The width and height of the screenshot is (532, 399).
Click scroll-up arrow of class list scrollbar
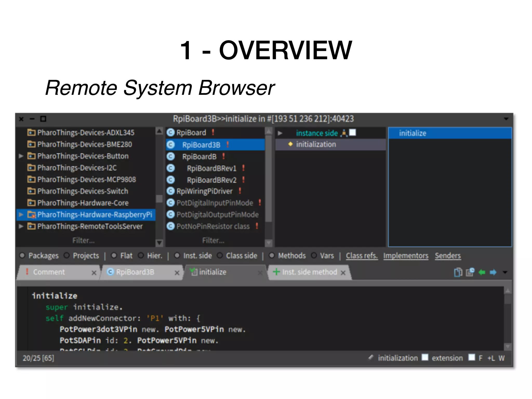point(269,131)
